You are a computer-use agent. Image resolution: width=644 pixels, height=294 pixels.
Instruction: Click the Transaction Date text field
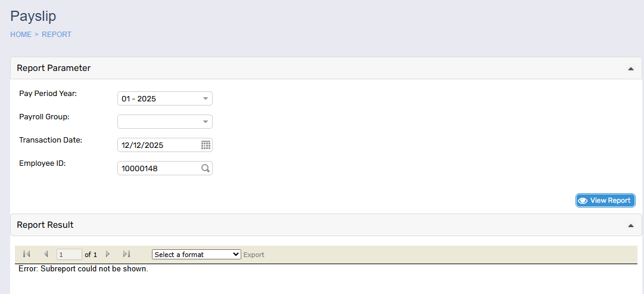click(x=158, y=145)
